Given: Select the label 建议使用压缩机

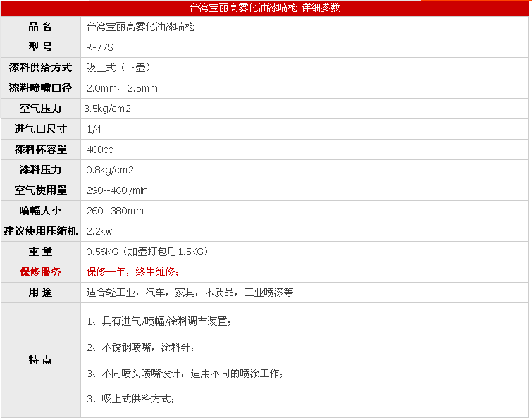Looking at the screenshot, I should pyautogui.click(x=40, y=231).
